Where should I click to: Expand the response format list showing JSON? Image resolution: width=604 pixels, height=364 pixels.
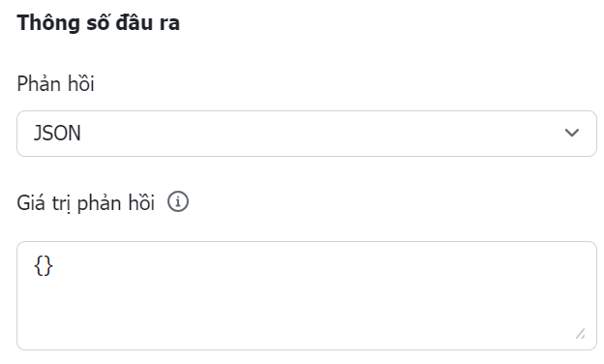[307, 134]
